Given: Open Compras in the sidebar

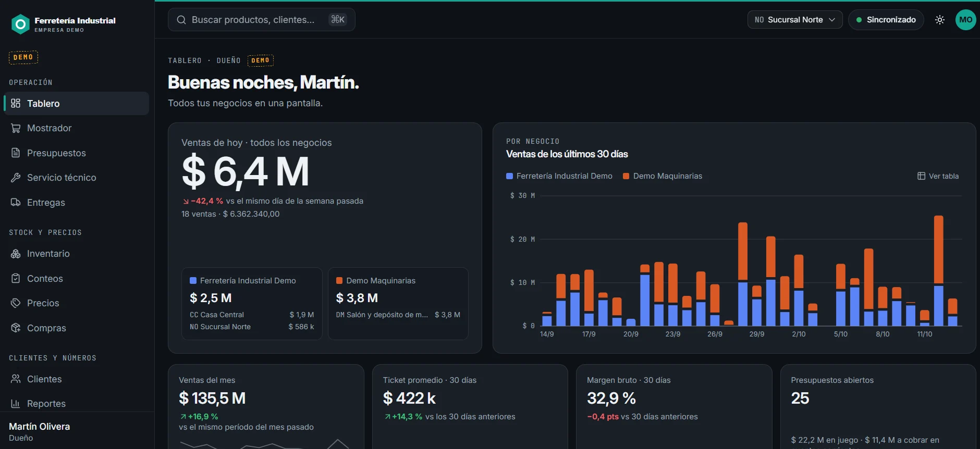Looking at the screenshot, I should [x=76, y=328].
